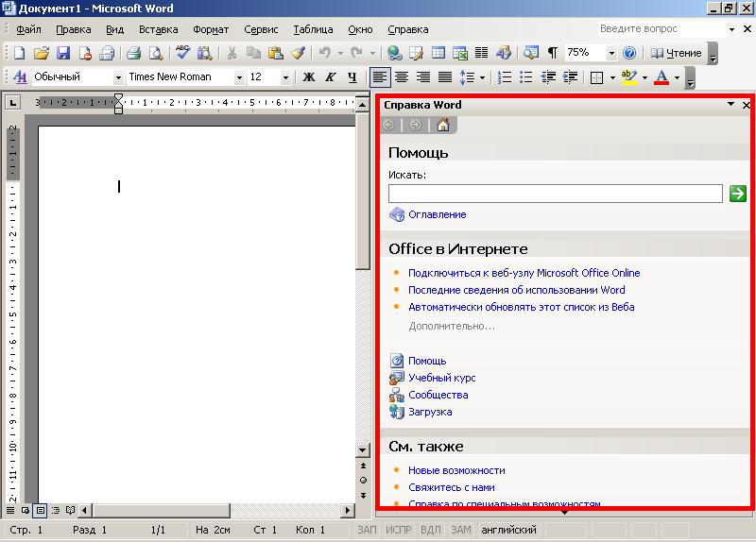Expand border options arrow
This screenshot has width=756, height=542.
(612, 77)
